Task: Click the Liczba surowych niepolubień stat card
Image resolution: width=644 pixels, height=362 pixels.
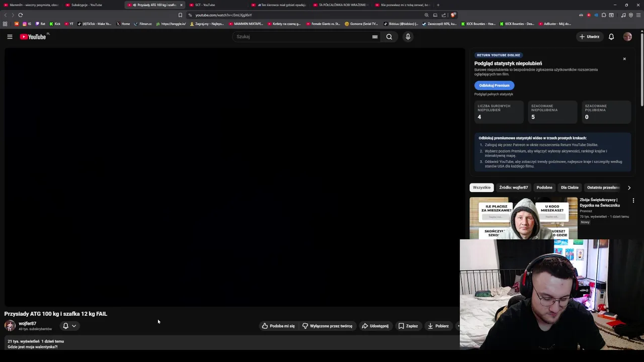Action: point(499,112)
